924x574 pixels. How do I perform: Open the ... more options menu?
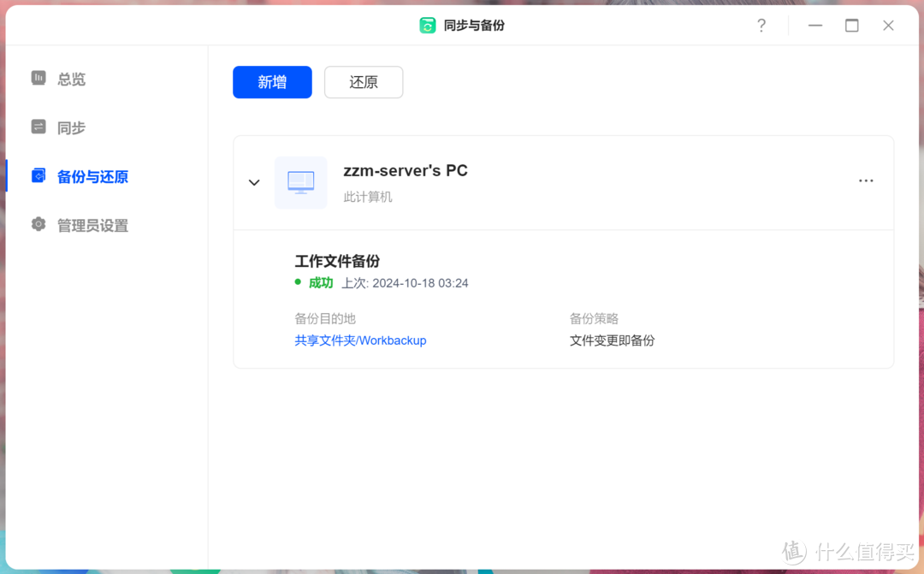866,180
